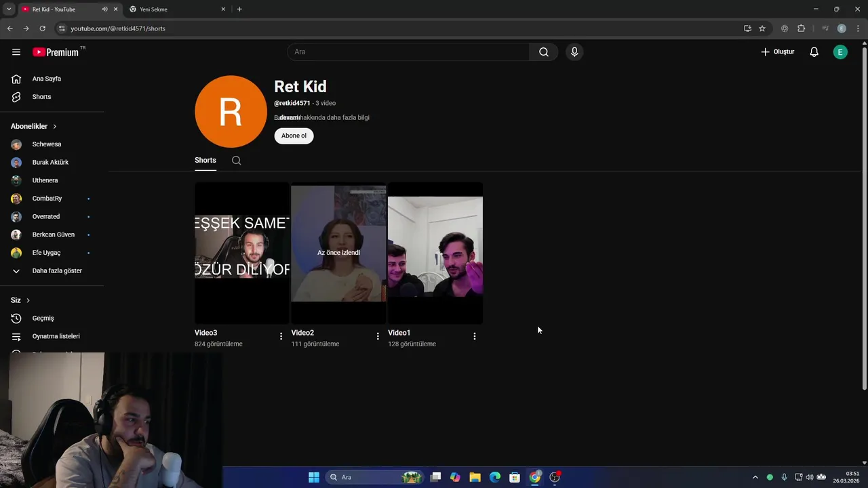
Task: Bookmark this page with the star icon
Action: pyautogui.click(x=762, y=28)
